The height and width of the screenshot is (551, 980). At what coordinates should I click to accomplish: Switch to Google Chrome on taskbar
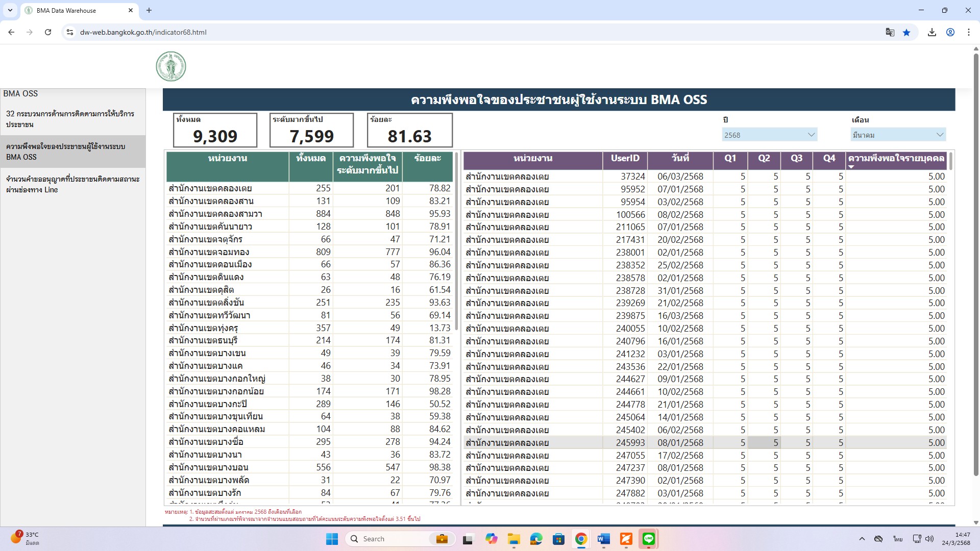(581, 539)
